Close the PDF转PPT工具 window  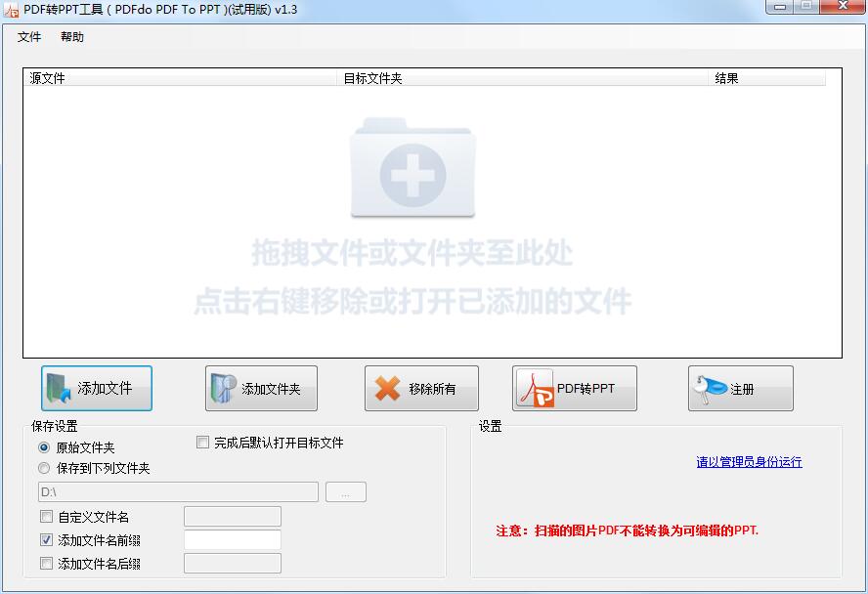[843, 6]
